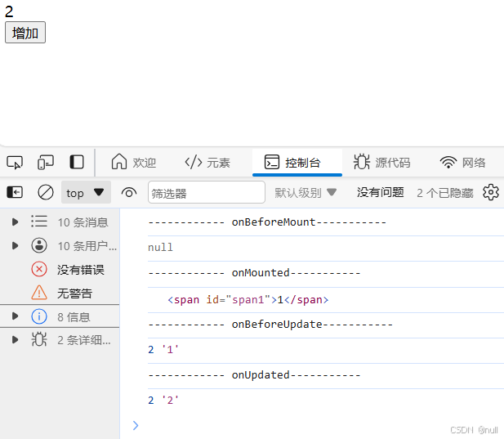Image resolution: width=504 pixels, height=439 pixels.
Task: Click the red error circle icon
Action: [x=39, y=269]
